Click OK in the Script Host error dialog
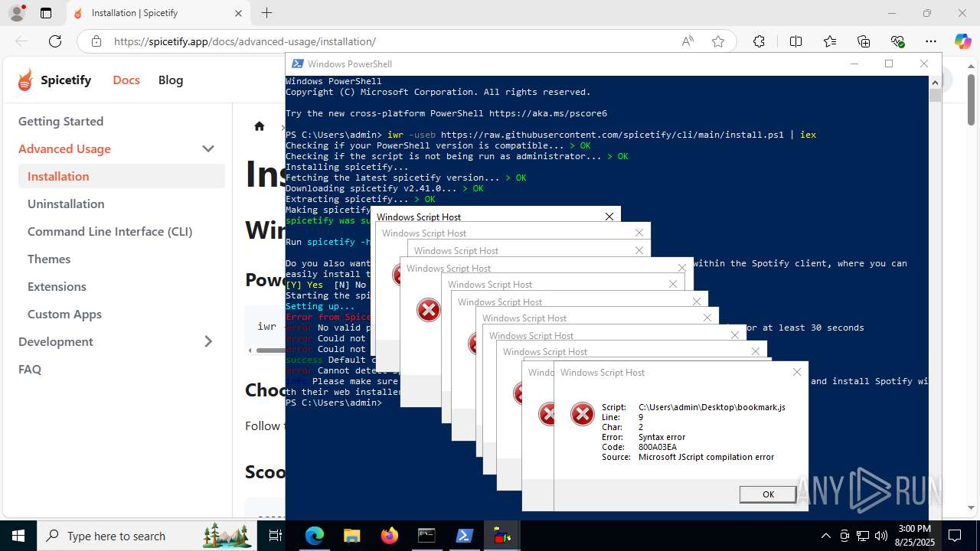Viewport: 980px width, 551px height. (x=768, y=494)
